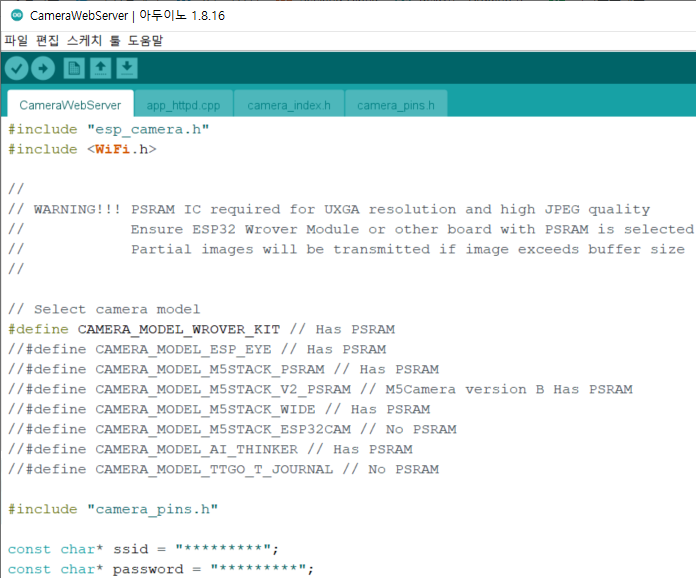
Task: Click the password string declaration line
Action: 161,569
